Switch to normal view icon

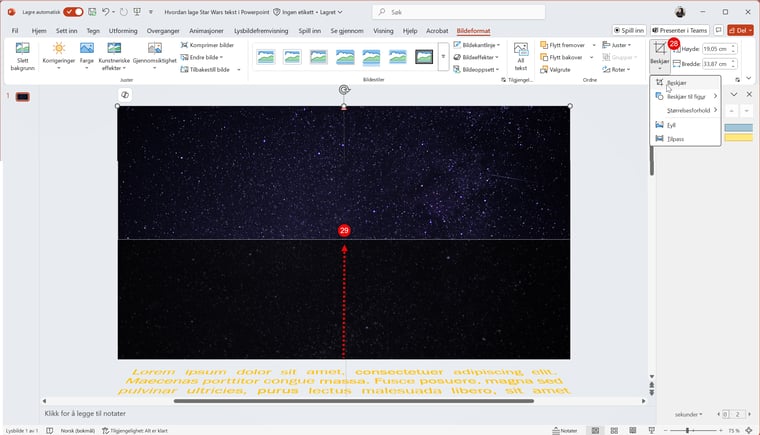(x=595, y=430)
